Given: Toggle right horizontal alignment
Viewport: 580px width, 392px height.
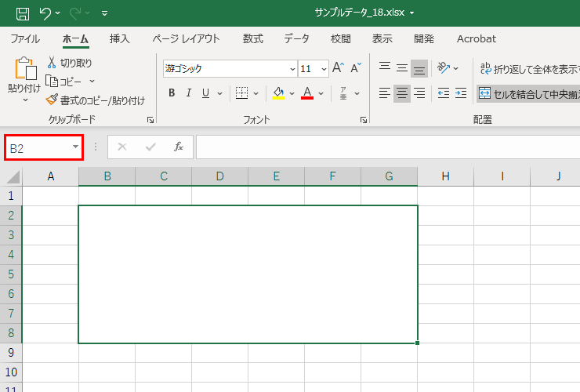Looking at the screenshot, I should pyautogui.click(x=419, y=93).
